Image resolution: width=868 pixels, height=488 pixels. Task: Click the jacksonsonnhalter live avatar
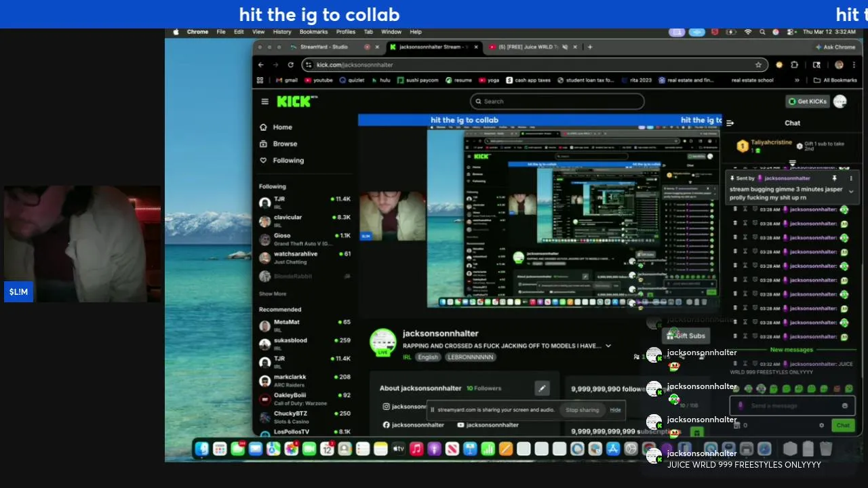click(382, 342)
